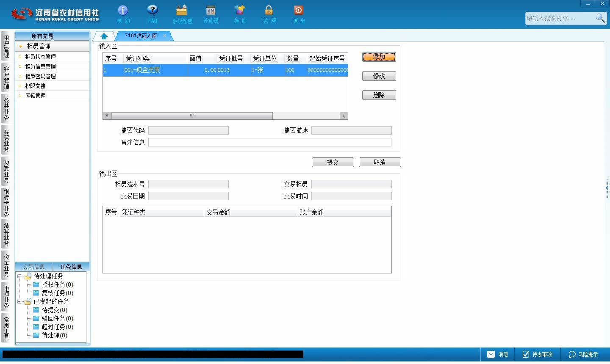This screenshot has width=610, height=364.
Task: Open 待处理(0) task folder
Action: tap(50, 335)
